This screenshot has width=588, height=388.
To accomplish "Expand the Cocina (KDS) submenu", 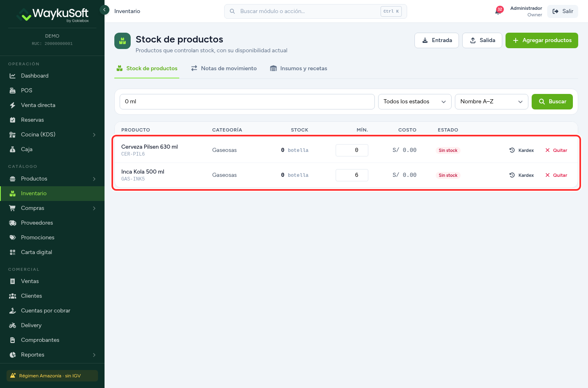I will coord(52,134).
